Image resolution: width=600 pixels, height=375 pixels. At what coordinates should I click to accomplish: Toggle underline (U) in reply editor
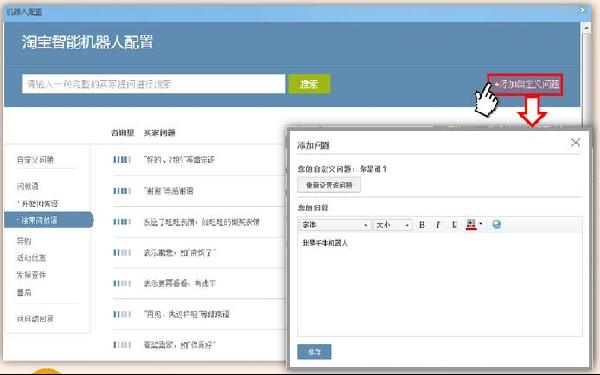coord(454,225)
